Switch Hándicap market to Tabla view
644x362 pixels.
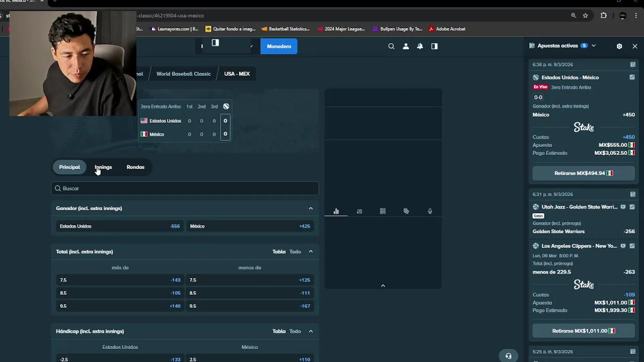[279, 331]
